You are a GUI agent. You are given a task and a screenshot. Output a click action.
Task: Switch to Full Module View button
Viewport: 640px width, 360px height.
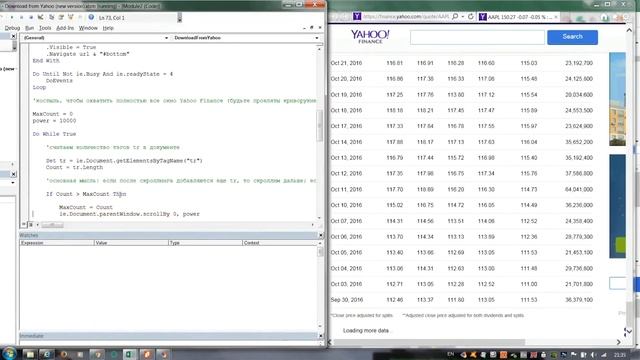point(31,225)
